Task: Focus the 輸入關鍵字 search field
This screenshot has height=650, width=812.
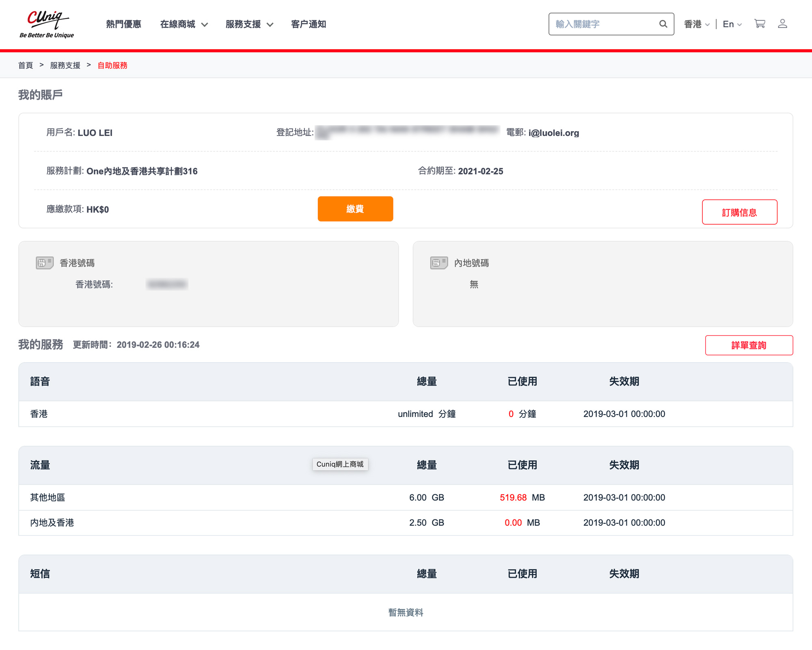Action: tap(604, 24)
